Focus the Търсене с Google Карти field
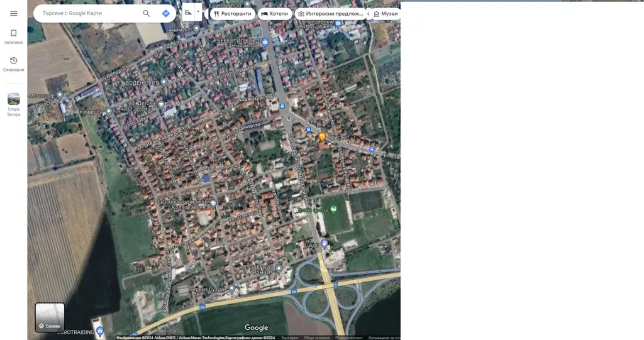The height and width of the screenshot is (340, 644). point(88,13)
